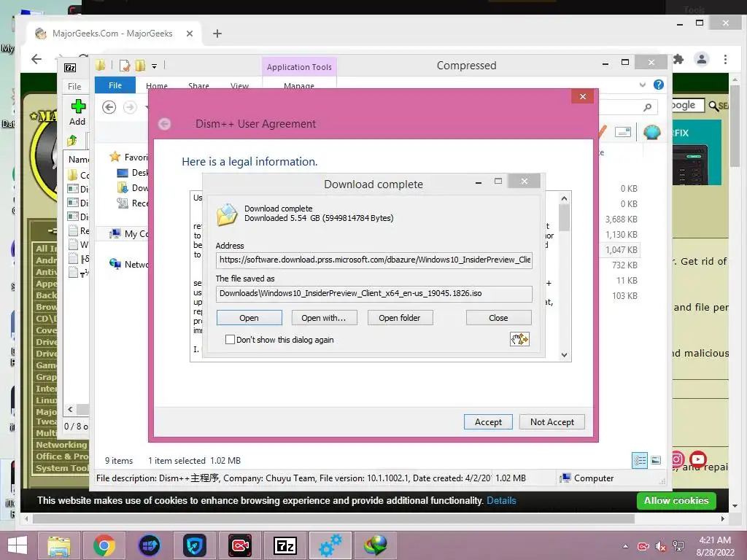Open File tab in Explorer ribbon
The height and width of the screenshot is (560, 747).
click(115, 85)
